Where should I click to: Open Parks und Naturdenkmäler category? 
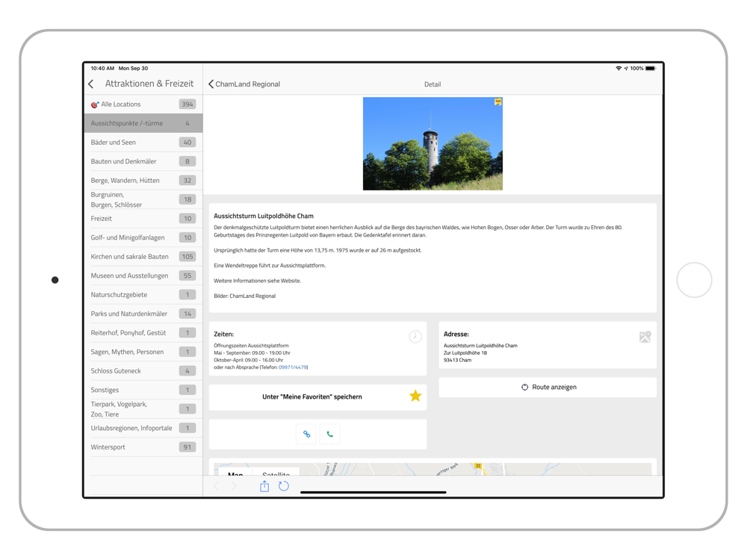tap(143, 314)
